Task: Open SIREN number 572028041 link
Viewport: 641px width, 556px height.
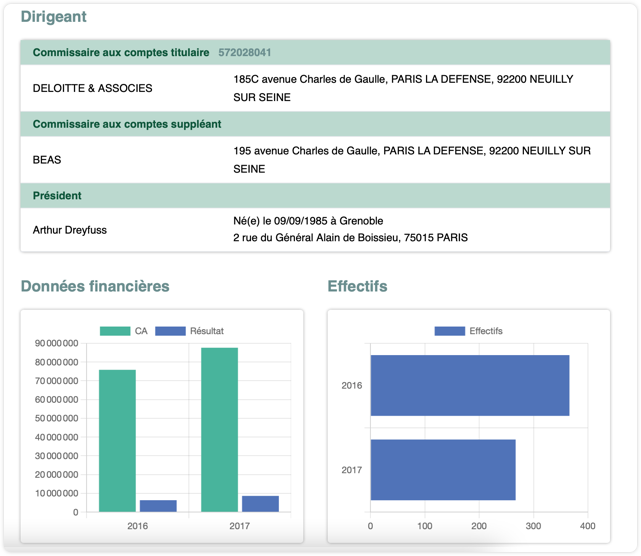Action: coord(245,52)
